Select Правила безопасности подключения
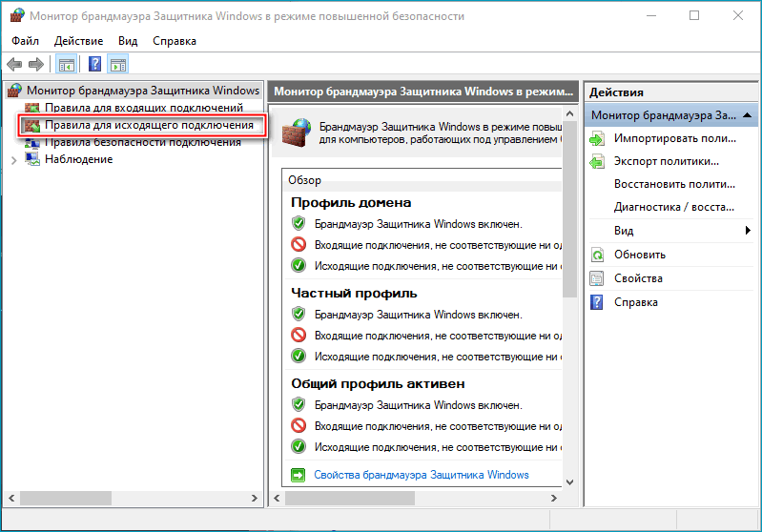Image resolution: width=762 pixels, height=532 pixels. (x=143, y=142)
